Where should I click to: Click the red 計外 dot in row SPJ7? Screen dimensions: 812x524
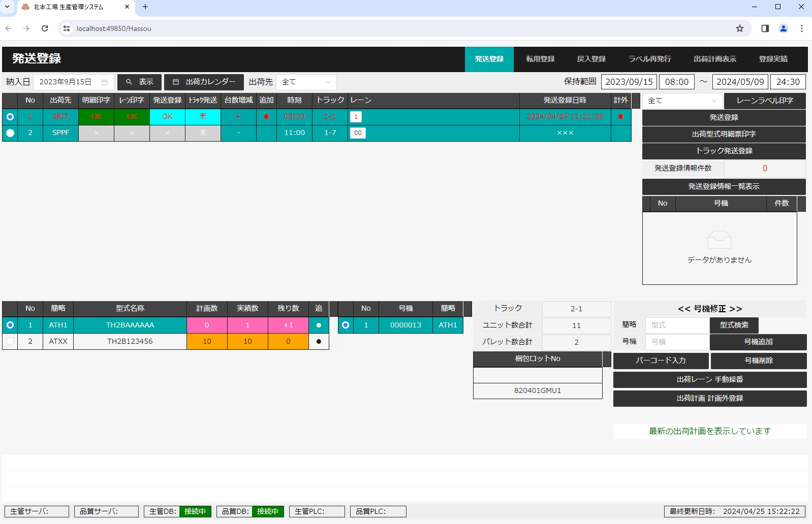coord(621,117)
